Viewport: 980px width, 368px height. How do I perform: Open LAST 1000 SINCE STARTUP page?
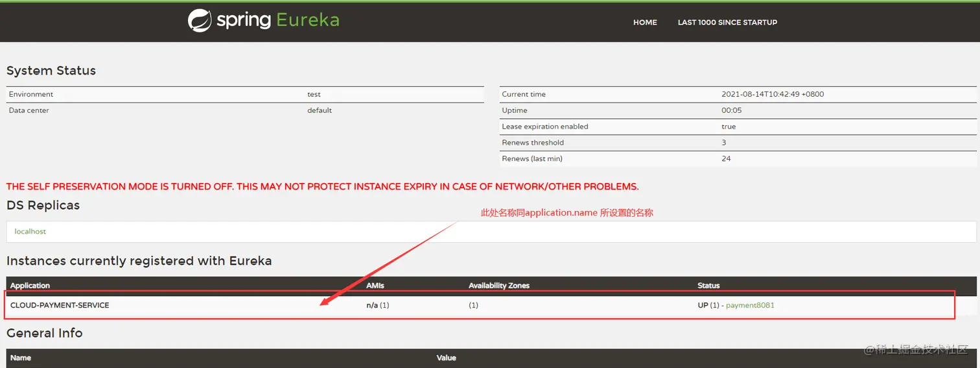[727, 22]
